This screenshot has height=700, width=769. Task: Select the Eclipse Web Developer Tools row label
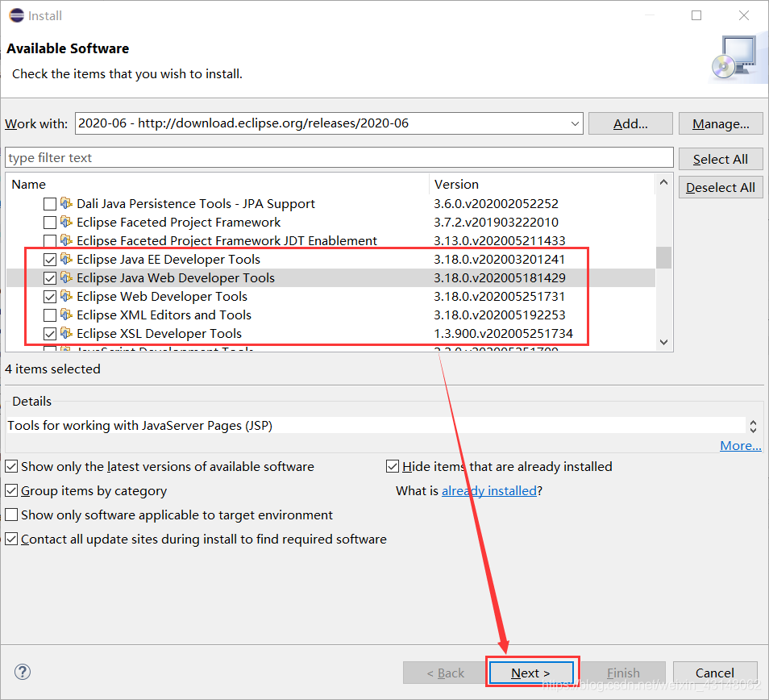(162, 296)
